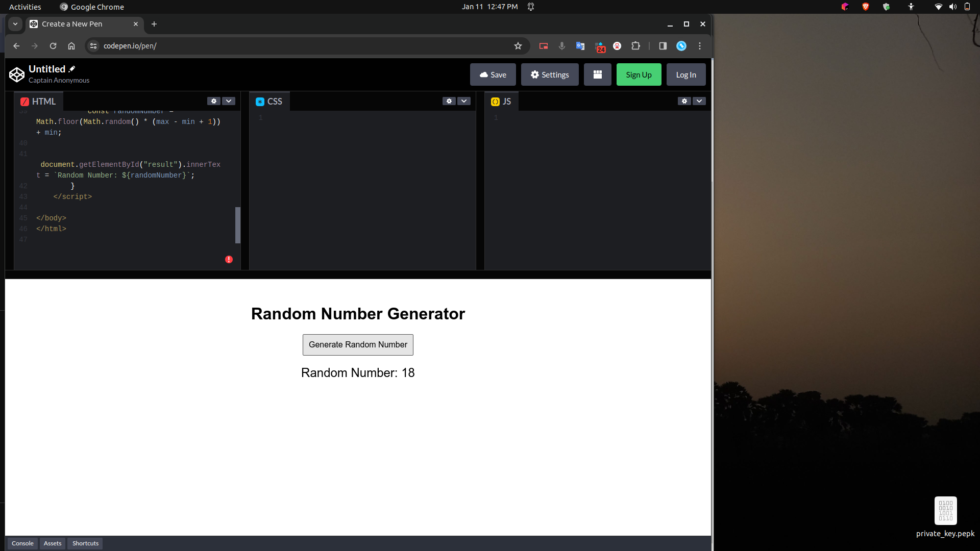Click the green Sign Up button
980x551 pixels.
tap(639, 74)
